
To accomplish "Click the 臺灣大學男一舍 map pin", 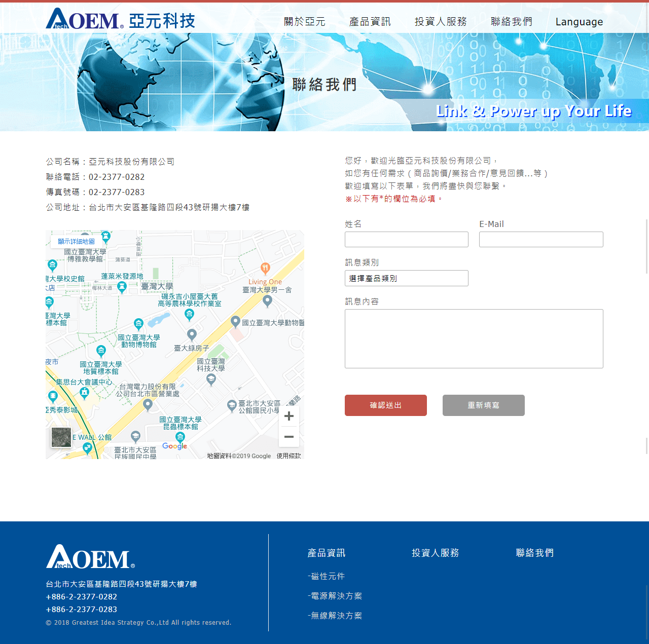I will pos(268,300).
